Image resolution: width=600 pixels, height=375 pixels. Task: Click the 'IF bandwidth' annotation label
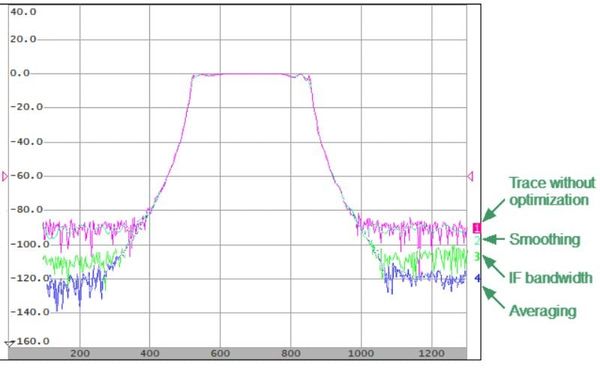pyautogui.click(x=551, y=277)
